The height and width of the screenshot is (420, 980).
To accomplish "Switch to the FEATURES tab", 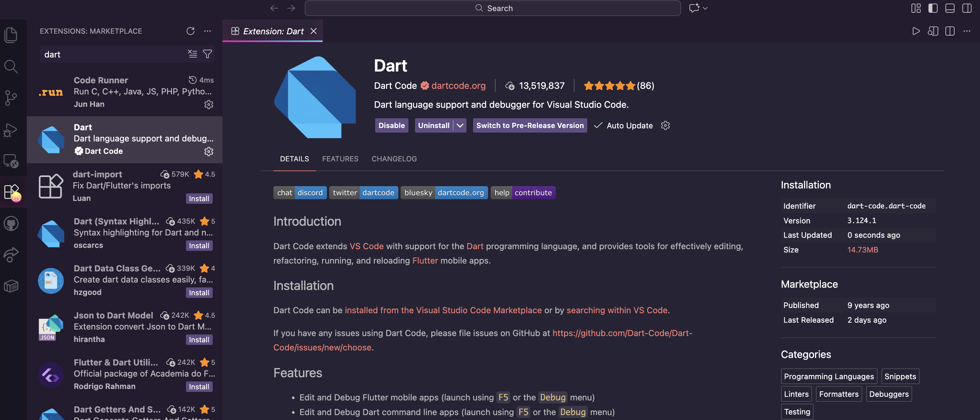I will (x=340, y=159).
